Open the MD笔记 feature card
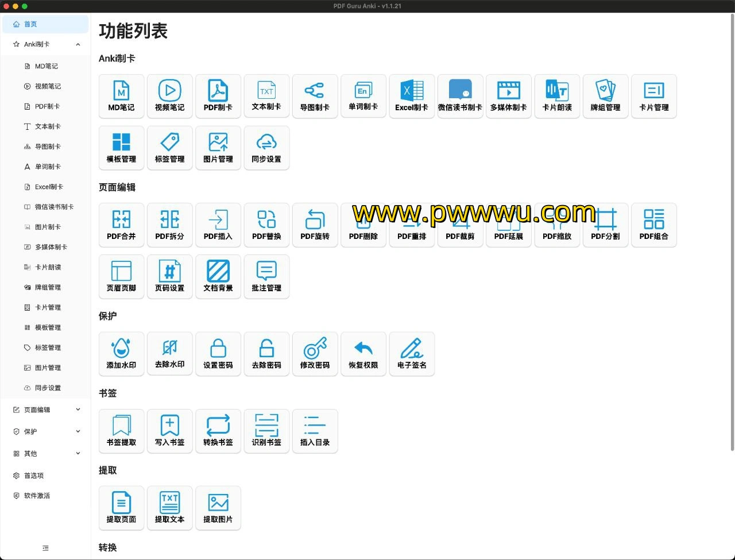 121,96
